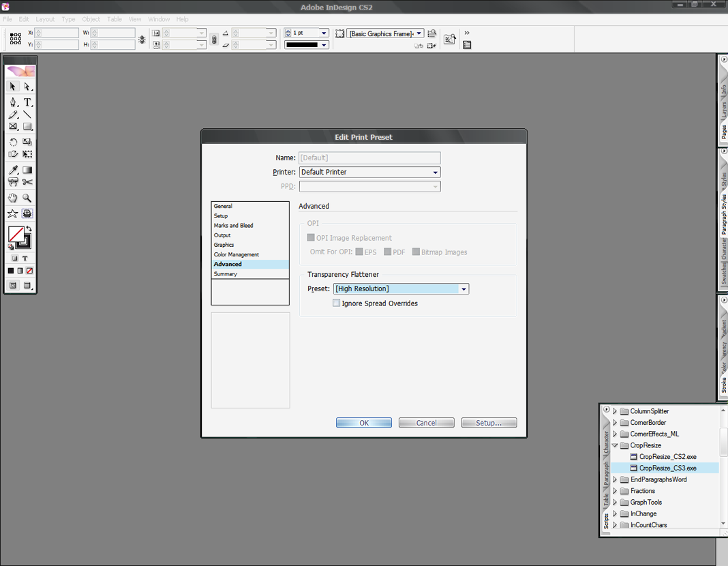Click the Setup... button
The height and width of the screenshot is (566, 728).
pos(489,423)
